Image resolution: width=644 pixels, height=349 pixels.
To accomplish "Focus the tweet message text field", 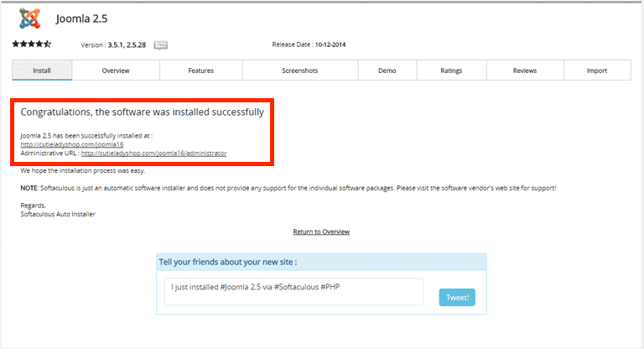I will coord(293,291).
